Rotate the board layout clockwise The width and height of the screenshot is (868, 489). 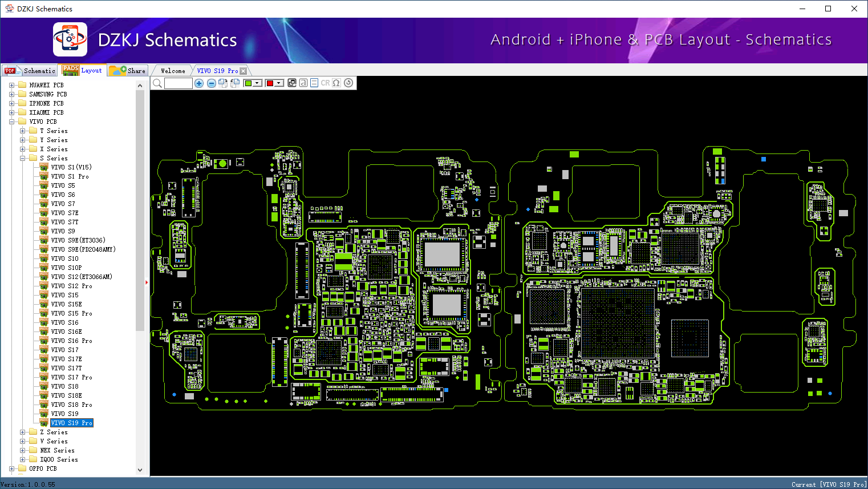pos(222,83)
